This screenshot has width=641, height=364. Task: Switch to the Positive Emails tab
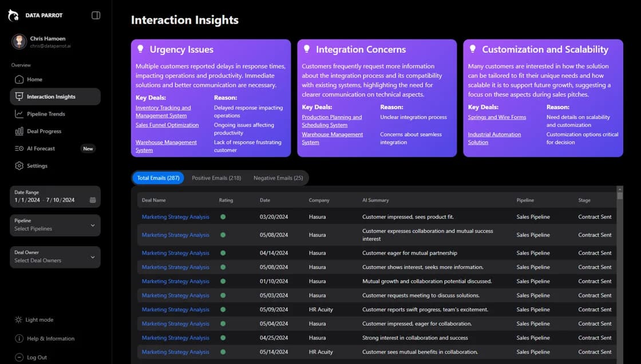[216, 178]
